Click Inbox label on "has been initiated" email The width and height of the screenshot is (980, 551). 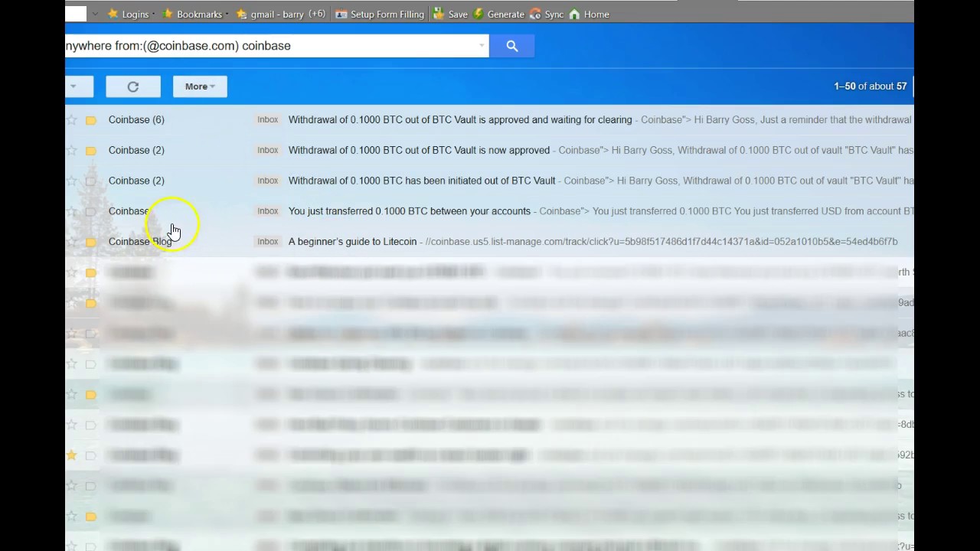tap(268, 181)
